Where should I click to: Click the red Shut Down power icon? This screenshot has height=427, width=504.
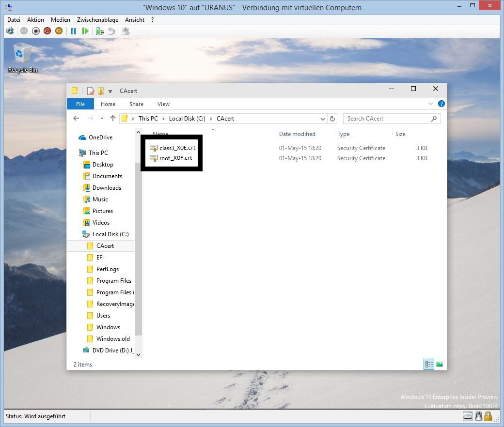[47, 31]
